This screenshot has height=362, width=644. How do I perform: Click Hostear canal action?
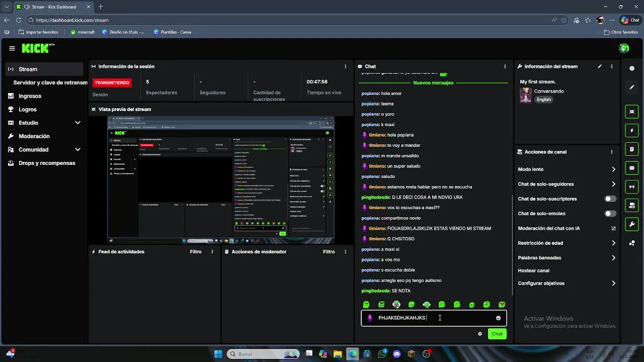click(x=533, y=270)
